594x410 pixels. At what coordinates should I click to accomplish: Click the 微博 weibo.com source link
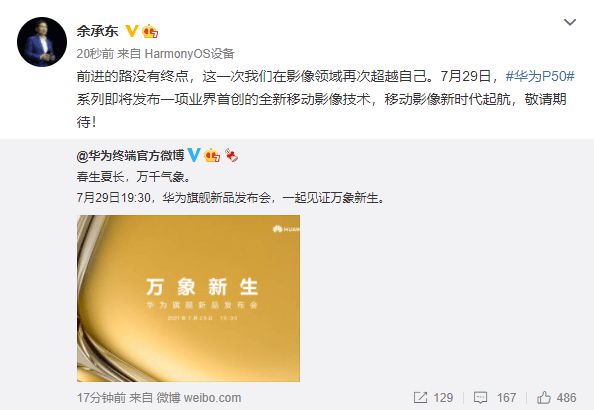199,397
